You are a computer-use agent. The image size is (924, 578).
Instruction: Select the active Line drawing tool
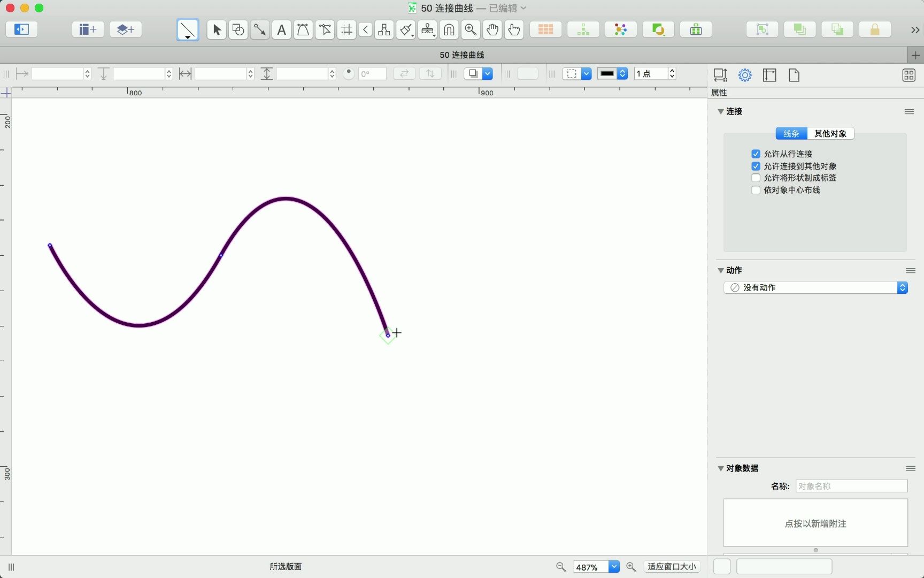(x=188, y=30)
